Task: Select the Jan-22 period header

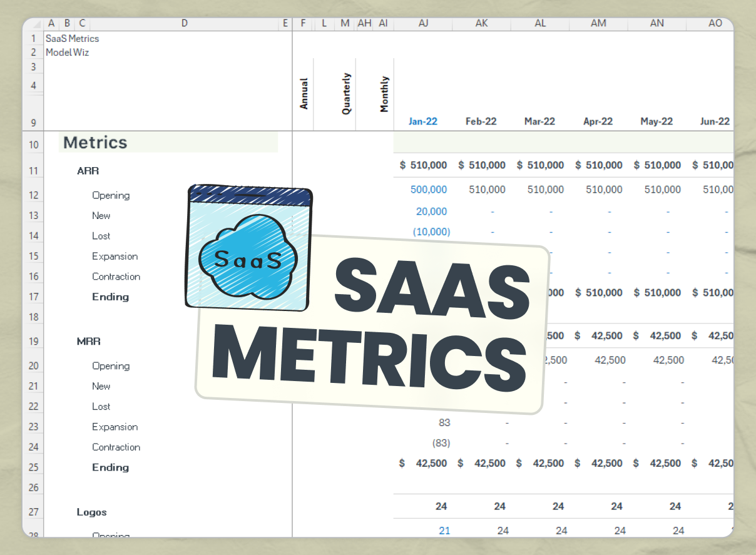Action: (423, 121)
